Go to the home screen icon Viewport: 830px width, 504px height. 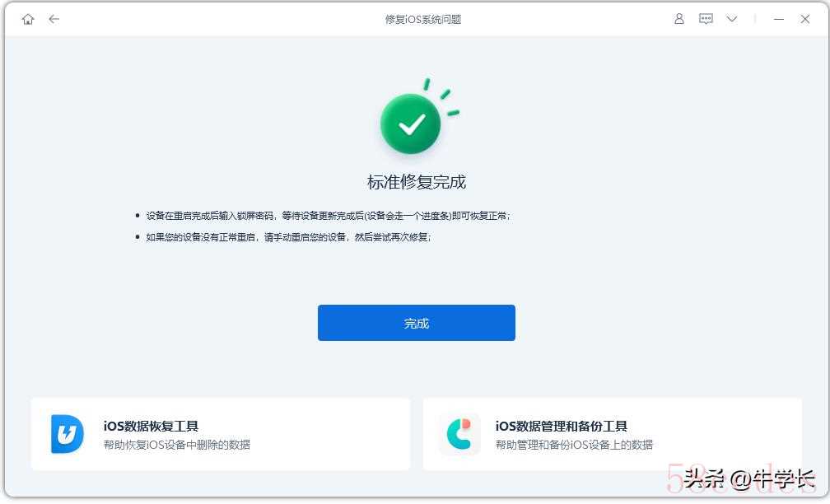coord(28,20)
